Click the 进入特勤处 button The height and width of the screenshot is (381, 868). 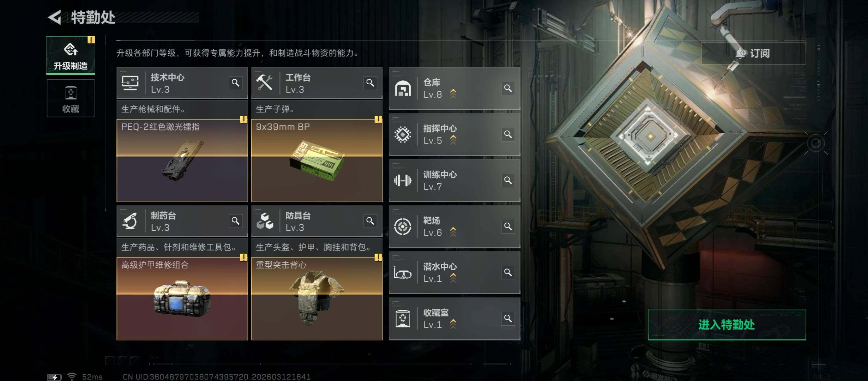point(727,325)
